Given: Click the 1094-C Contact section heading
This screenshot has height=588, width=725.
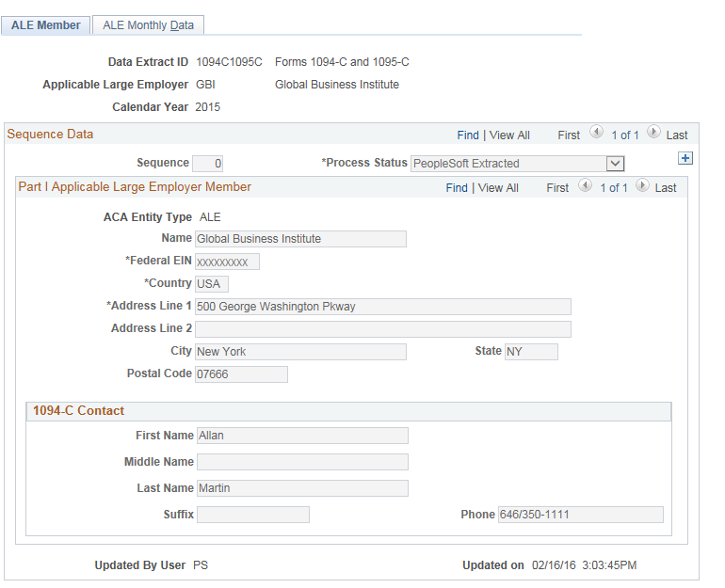Looking at the screenshot, I should pos(78,410).
